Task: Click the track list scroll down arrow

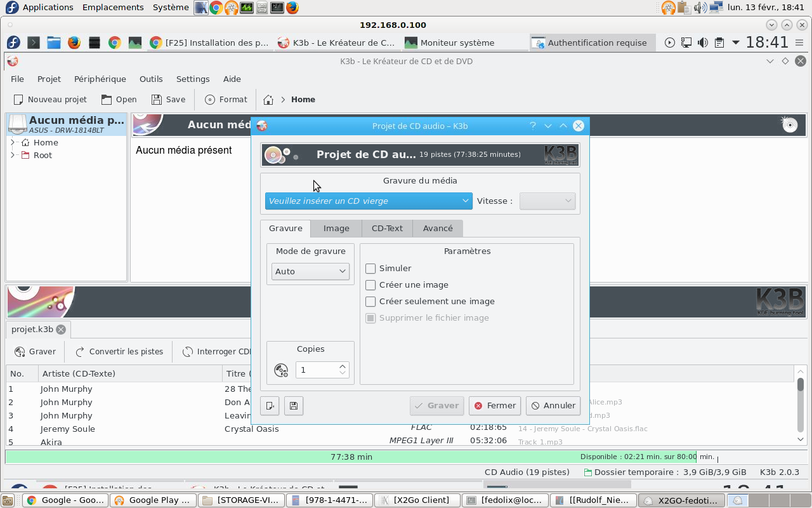Action: (x=801, y=439)
